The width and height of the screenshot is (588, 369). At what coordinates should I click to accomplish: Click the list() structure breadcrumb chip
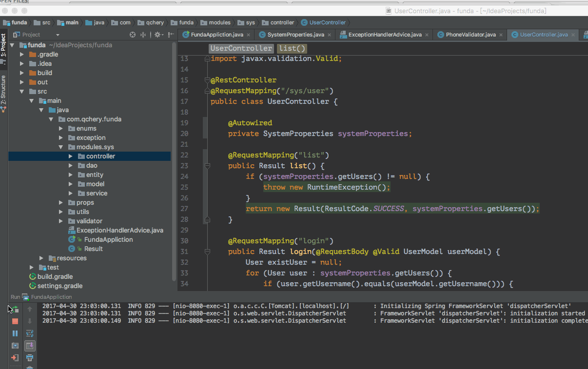coord(293,48)
